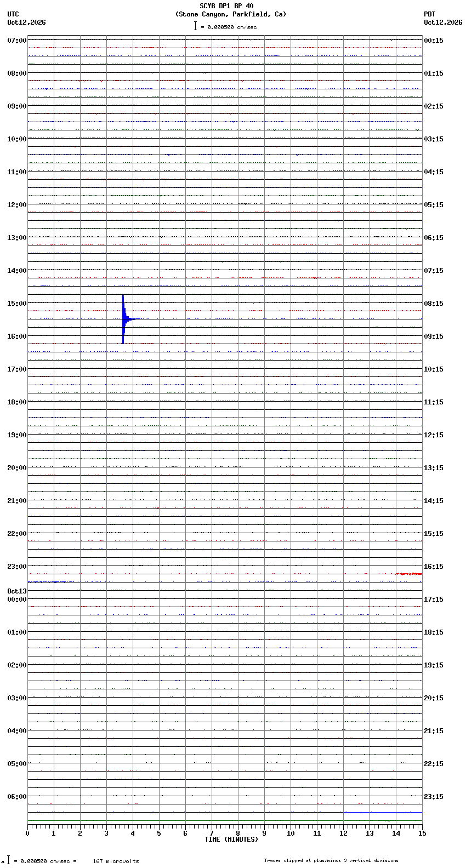Select the 23:00 UTC time label

(x=17, y=567)
